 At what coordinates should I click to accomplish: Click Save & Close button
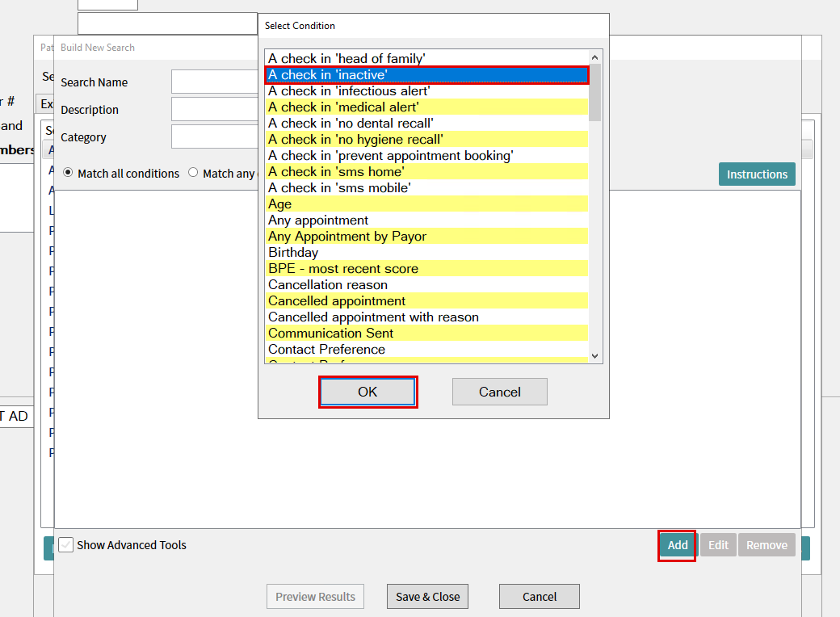(x=427, y=597)
